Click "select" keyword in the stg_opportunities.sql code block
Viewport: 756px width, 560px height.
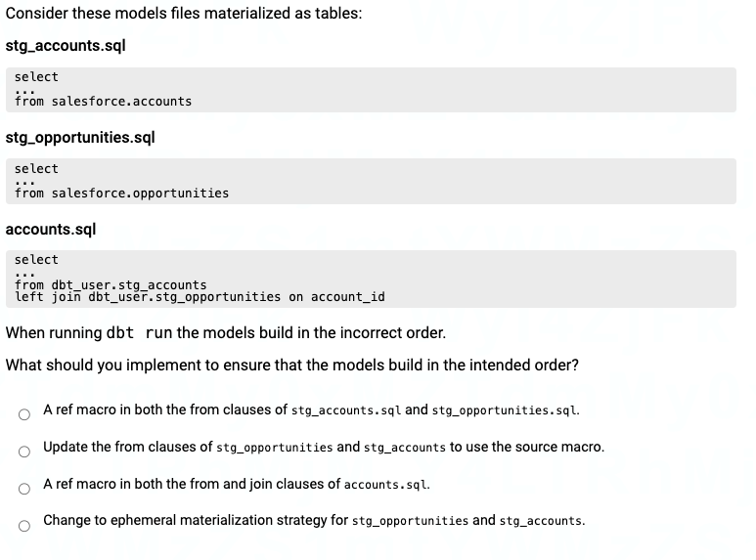coord(36,169)
